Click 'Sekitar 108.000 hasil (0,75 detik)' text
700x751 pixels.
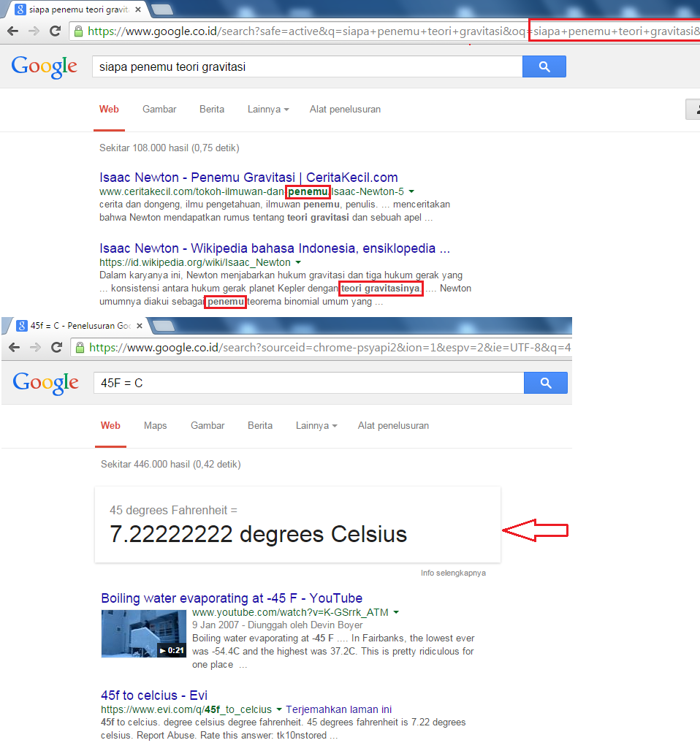coord(169,148)
